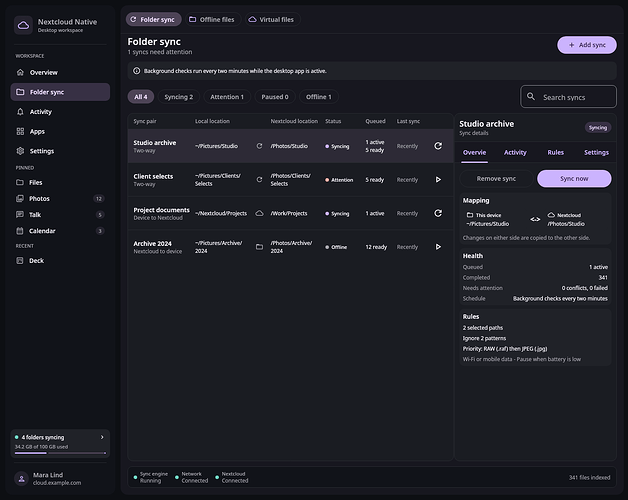
Task: Click the play icon for Client selects
Action: [438, 179]
